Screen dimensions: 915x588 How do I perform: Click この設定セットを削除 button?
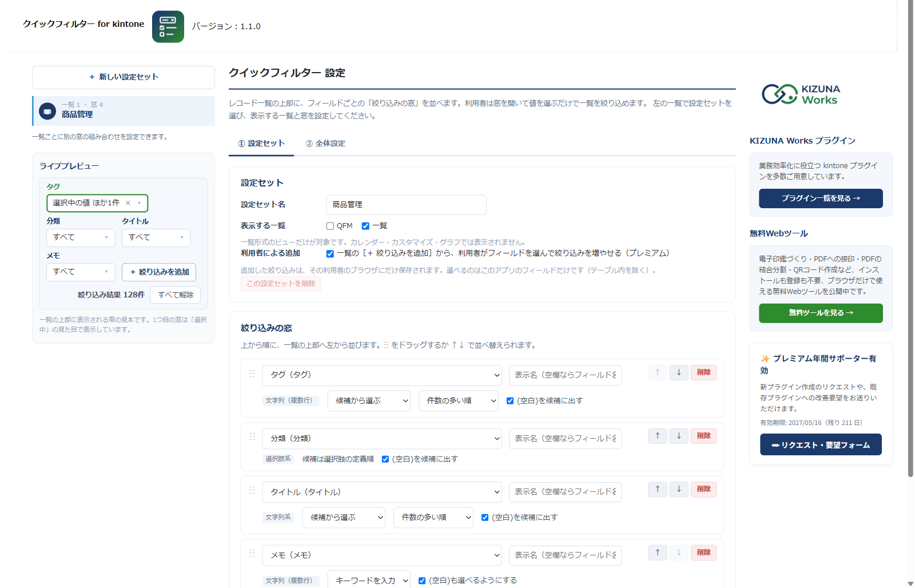281,284
